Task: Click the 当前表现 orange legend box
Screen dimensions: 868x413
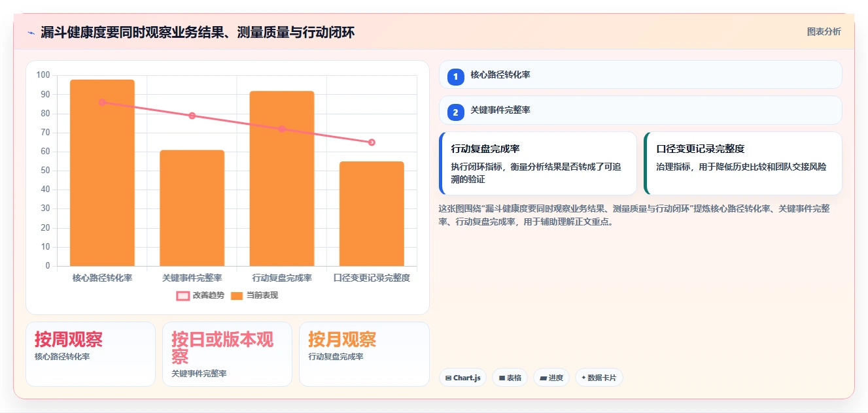Action: point(237,296)
